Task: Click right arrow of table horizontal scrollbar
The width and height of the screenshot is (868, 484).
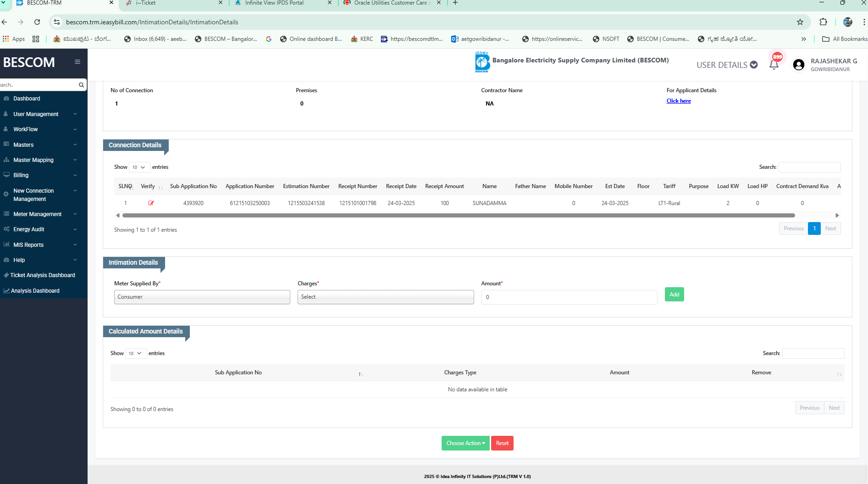Action: click(837, 215)
